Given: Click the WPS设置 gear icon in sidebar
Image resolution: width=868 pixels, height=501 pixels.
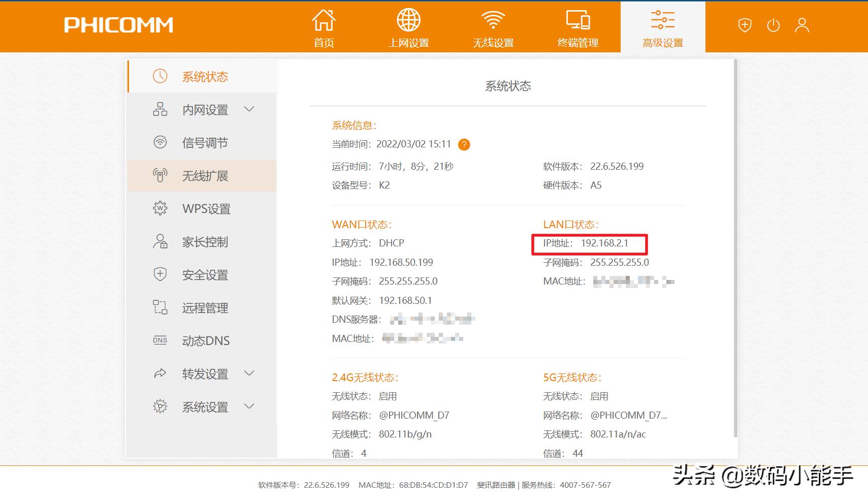Looking at the screenshot, I should pyautogui.click(x=160, y=208).
